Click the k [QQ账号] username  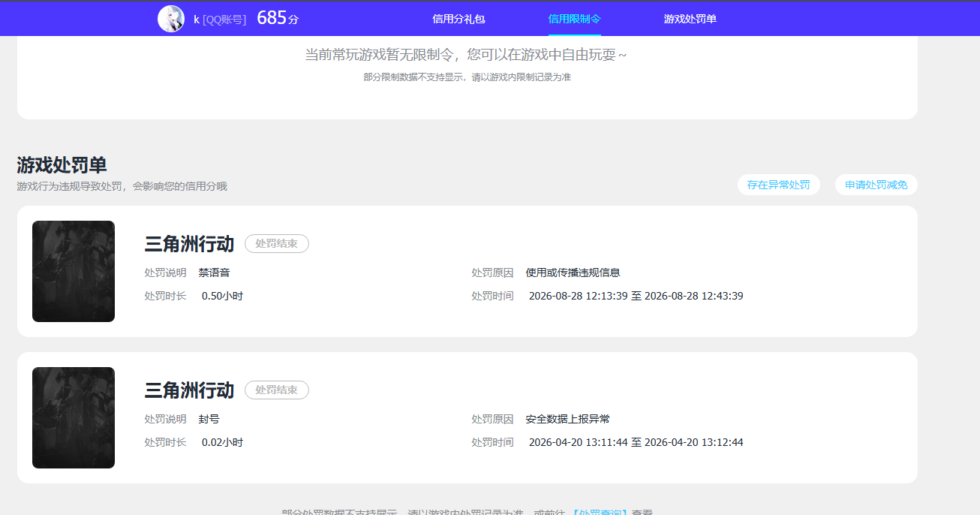point(220,19)
